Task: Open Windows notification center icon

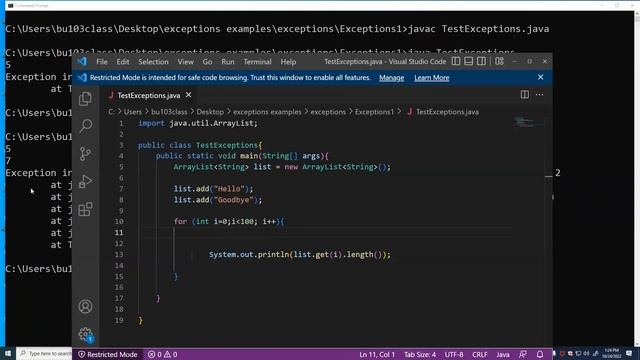Action: point(629,353)
